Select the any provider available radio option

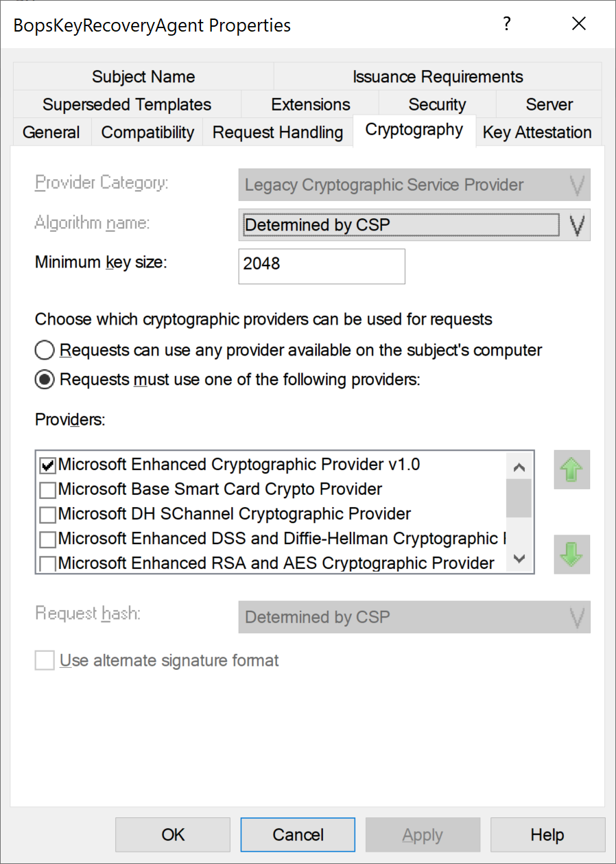tap(45, 351)
